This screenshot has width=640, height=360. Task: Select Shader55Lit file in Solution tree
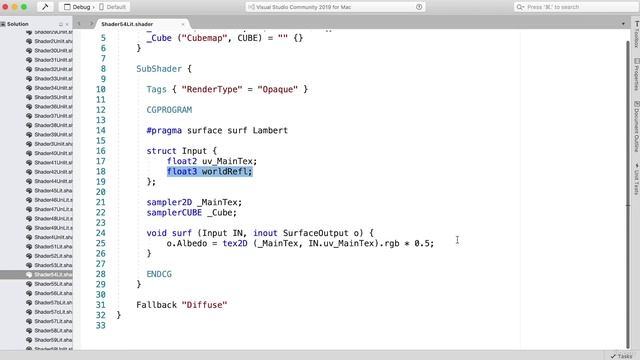pos(53,284)
